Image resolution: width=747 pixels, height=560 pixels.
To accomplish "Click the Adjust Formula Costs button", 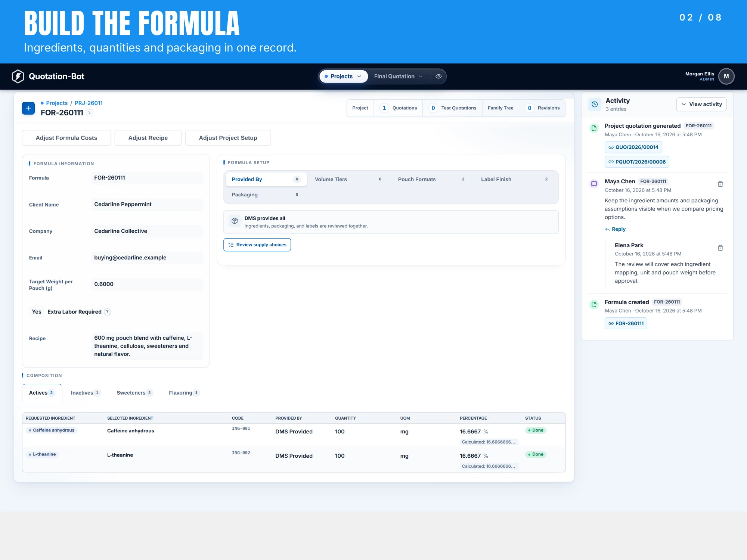I will pos(66,138).
